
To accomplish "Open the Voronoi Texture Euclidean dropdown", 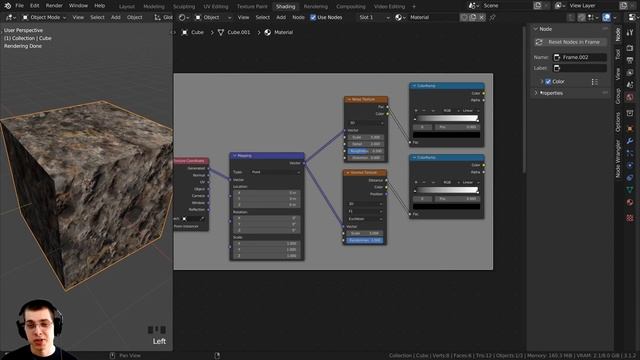I will point(365,219).
